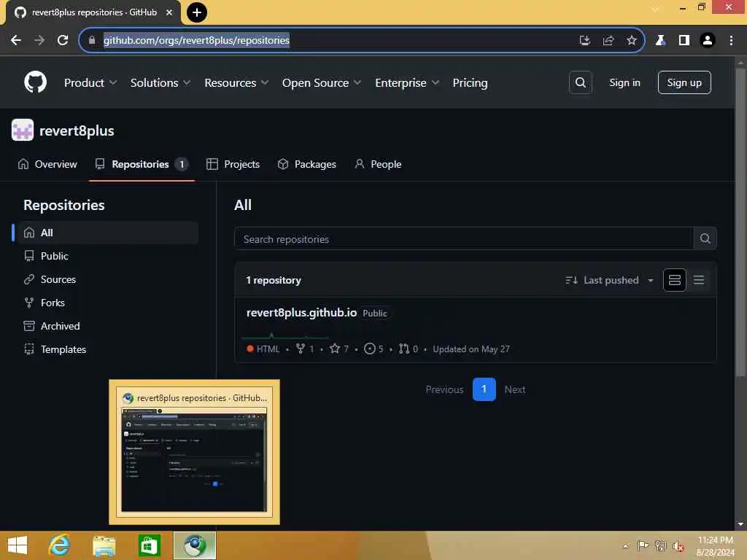Click the browser forward arrow
The width and height of the screenshot is (747, 560).
coord(39,41)
